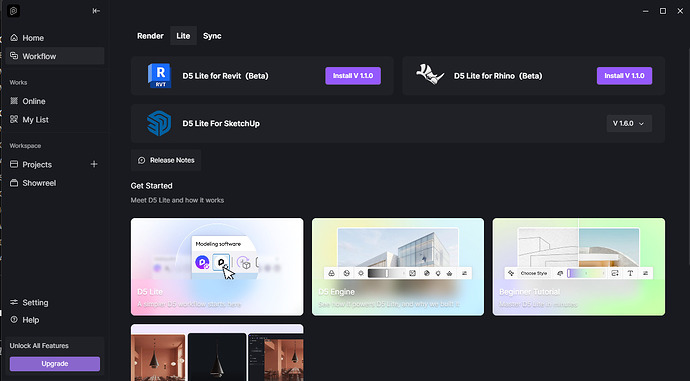The width and height of the screenshot is (690, 381).
Task: Select Workflow in the sidebar
Action: (55, 56)
